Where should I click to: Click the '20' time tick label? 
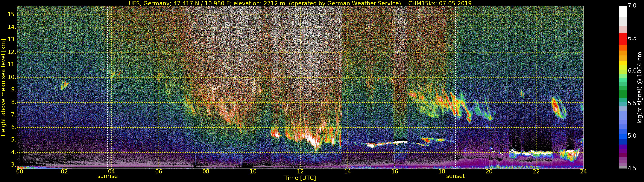coord(489,172)
